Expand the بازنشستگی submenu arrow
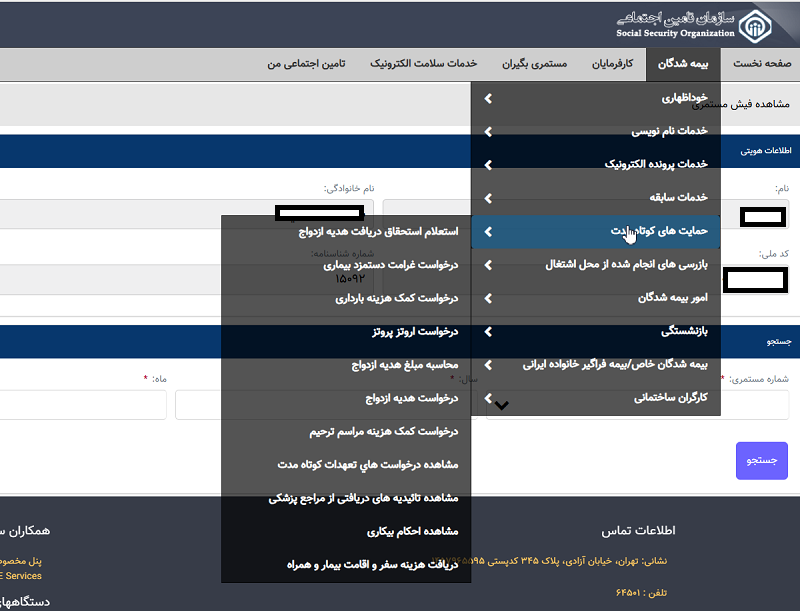Viewport: 800px width, 611px height. tap(488, 331)
